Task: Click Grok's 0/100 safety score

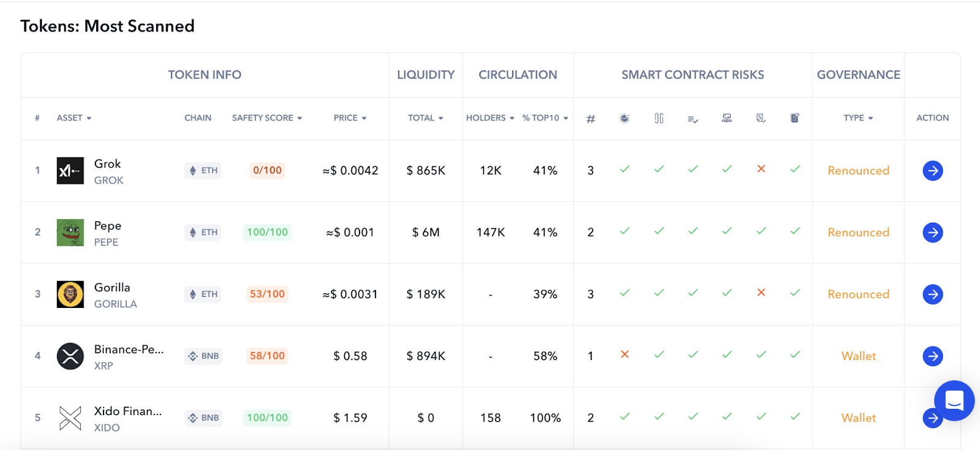Action: 267,171
